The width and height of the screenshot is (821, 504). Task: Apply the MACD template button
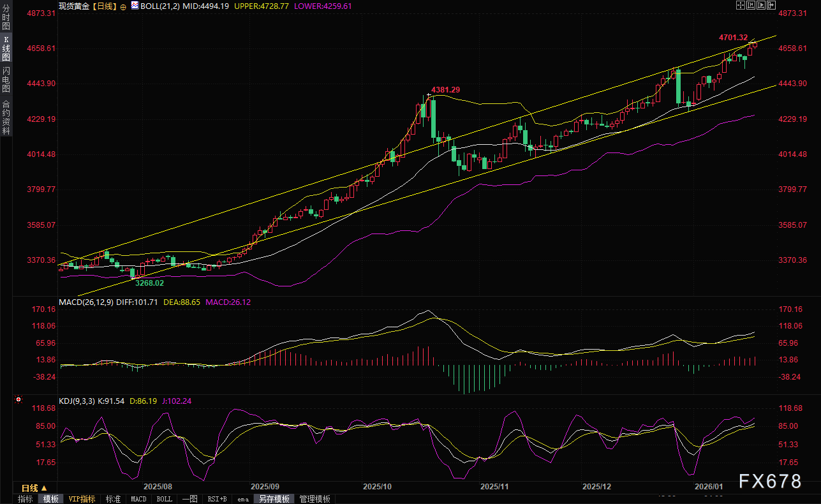click(138, 499)
